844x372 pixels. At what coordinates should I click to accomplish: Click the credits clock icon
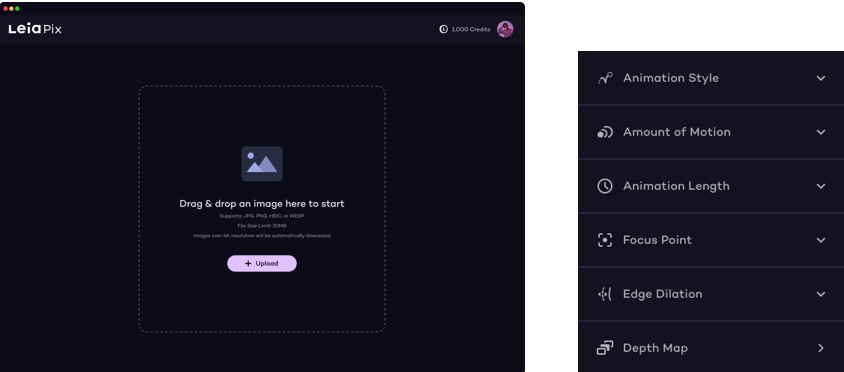coord(444,29)
